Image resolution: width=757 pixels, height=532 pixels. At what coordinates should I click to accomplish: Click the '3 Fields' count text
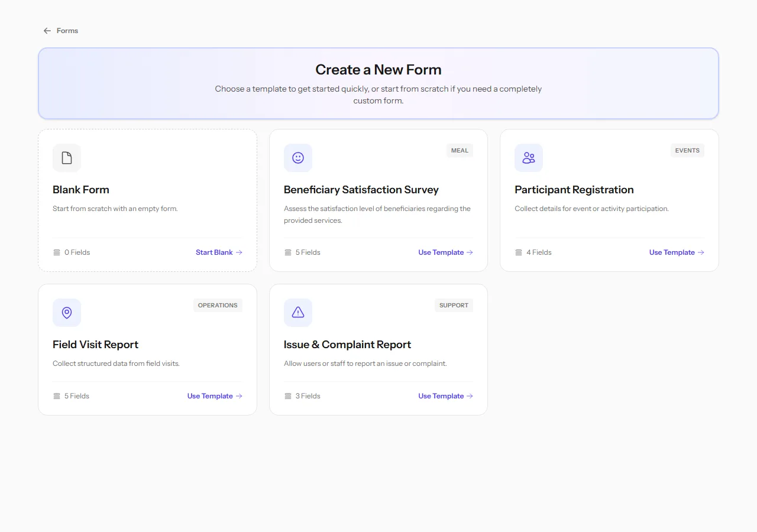[x=308, y=396]
